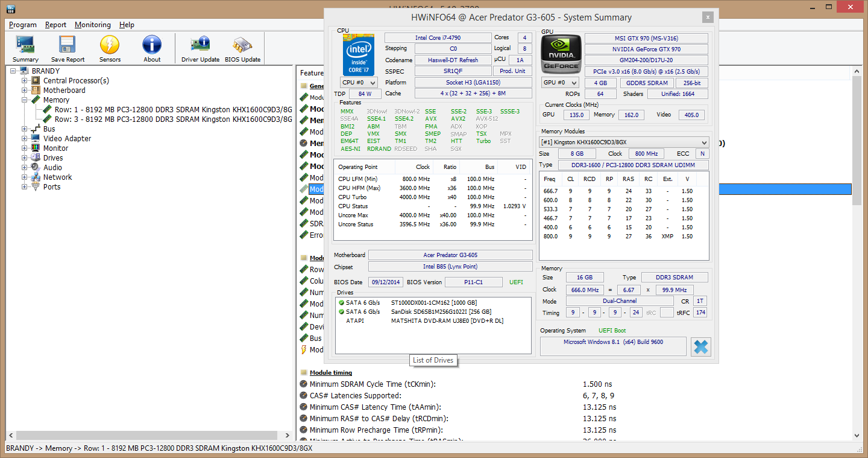868x458 pixels.
Task: Click the Network tree icon
Action: [36, 177]
